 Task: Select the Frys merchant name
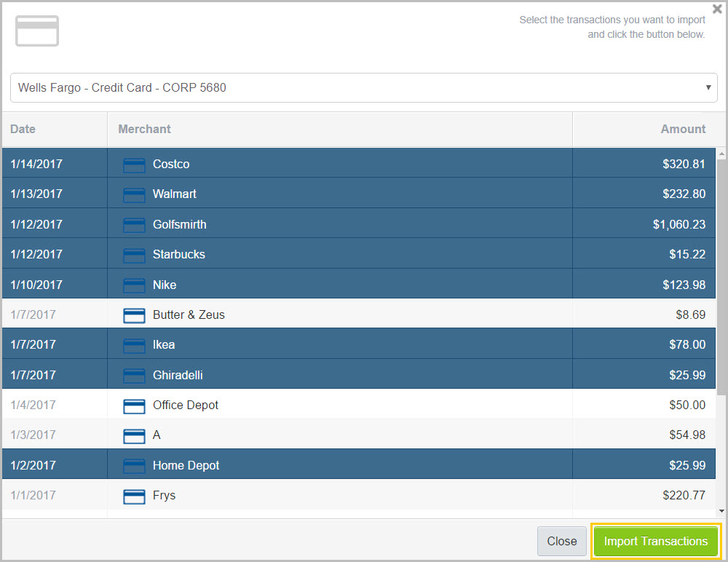click(164, 496)
